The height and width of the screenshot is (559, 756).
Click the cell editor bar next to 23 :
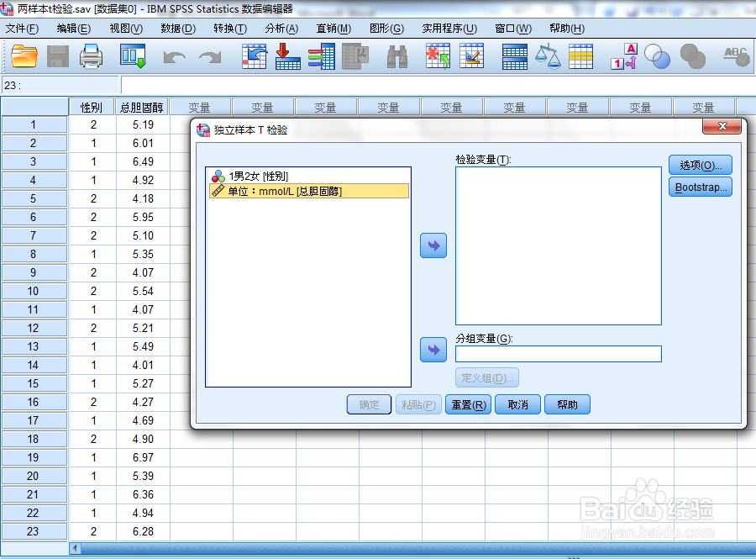(x=438, y=86)
